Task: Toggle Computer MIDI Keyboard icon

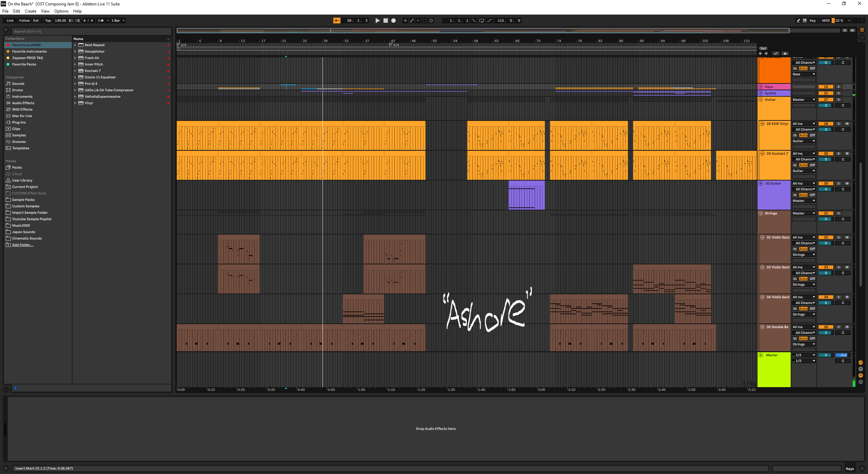Action: (x=805, y=21)
